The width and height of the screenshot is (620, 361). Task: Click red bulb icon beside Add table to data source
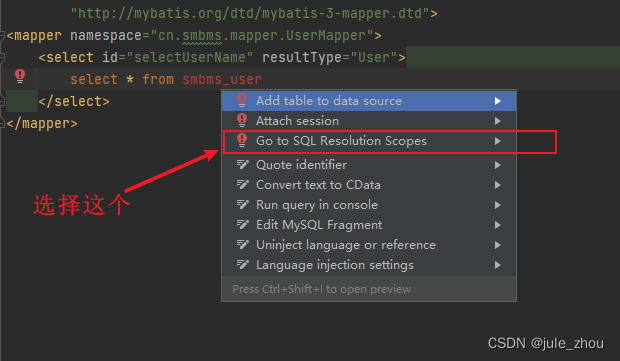[242, 100]
